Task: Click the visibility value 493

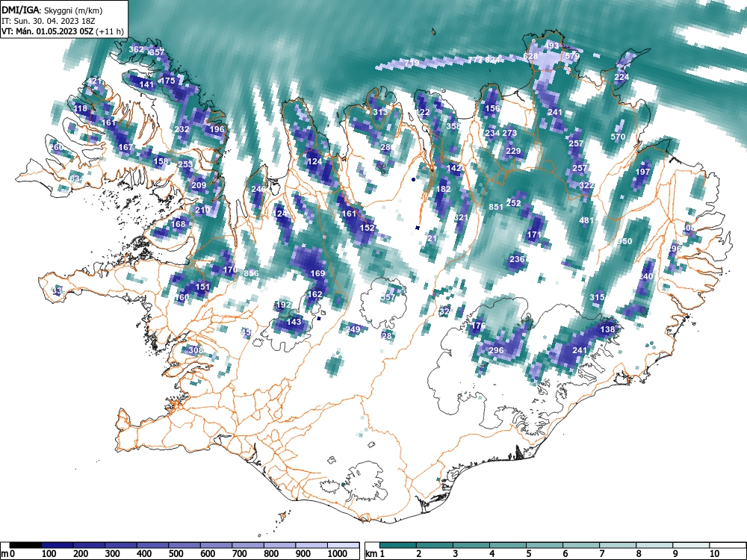Action: pos(551,46)
